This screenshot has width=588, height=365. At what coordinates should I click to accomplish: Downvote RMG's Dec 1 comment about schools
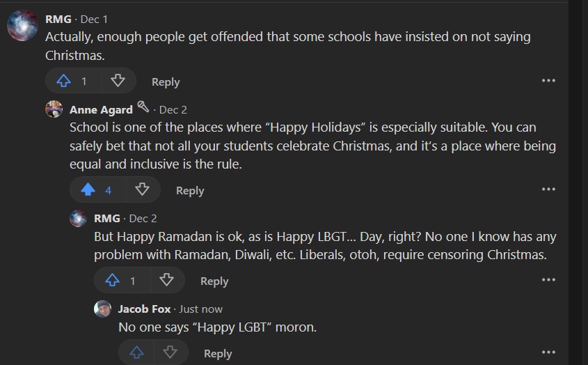point(118,81)
